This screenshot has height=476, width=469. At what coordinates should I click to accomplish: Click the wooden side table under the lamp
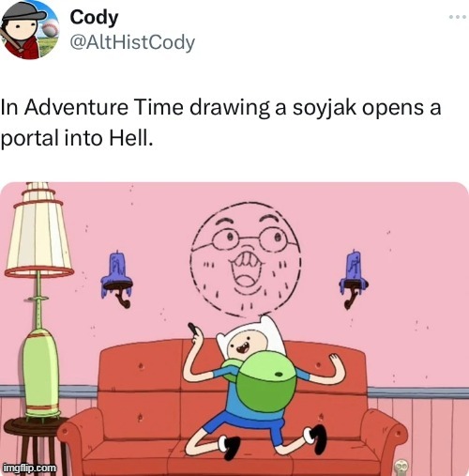[33, 444]
